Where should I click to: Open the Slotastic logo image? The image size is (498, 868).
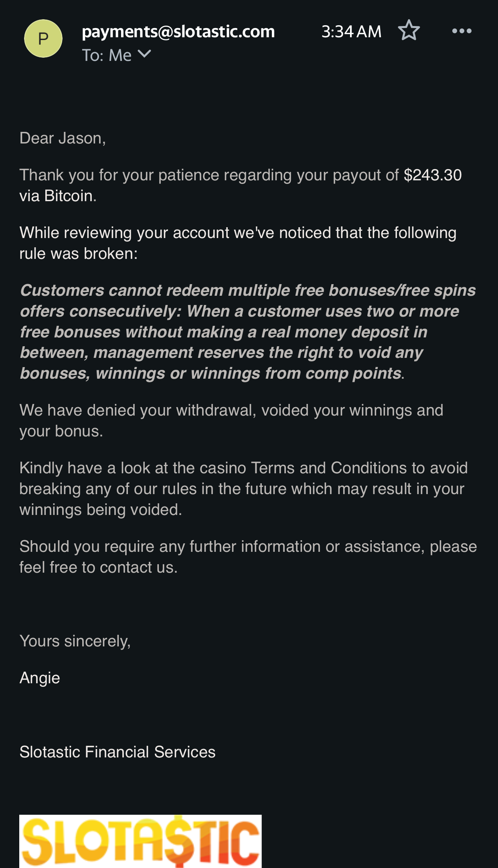tap(140, 841)
